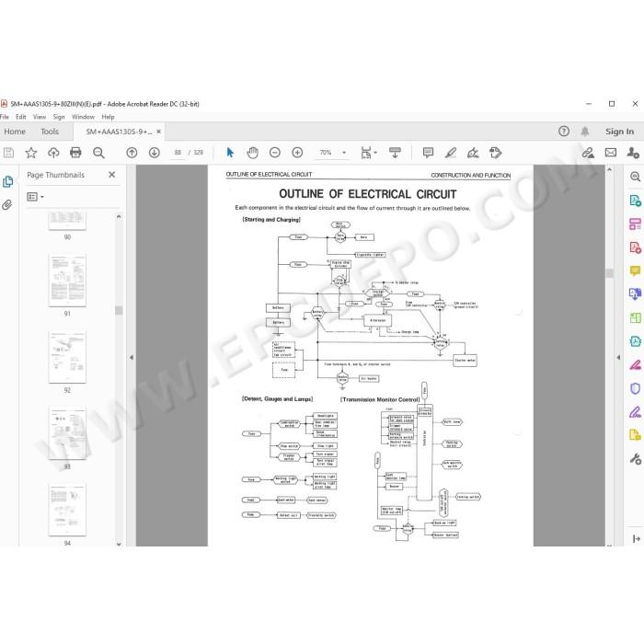
Task: Open the sign document pen tool
Action: point(473,153)
